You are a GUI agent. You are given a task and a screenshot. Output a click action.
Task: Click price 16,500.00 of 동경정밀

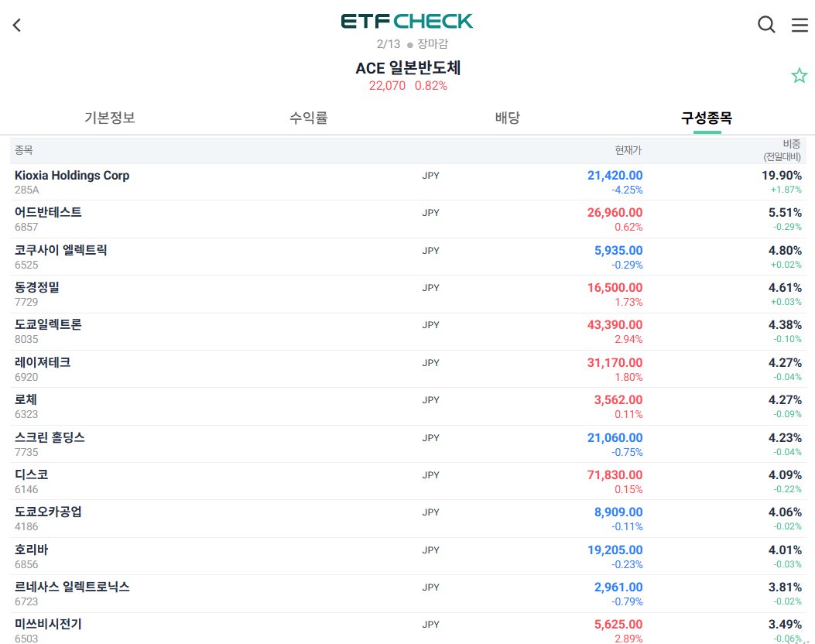[x=615, y=288]
